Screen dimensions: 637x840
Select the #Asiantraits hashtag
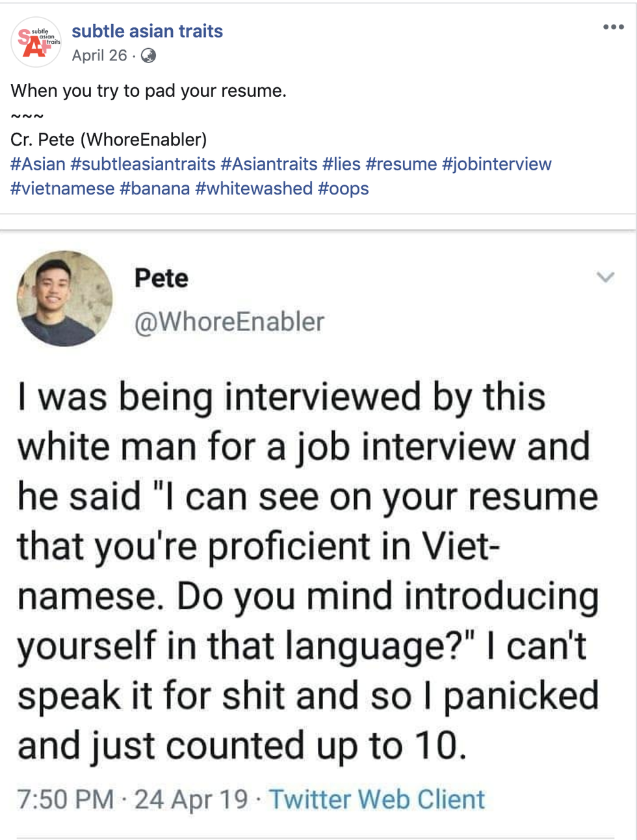pos(268,164)
